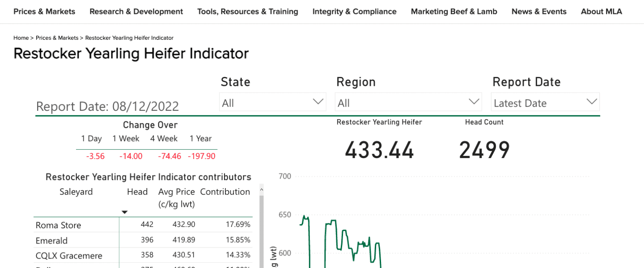Expand the Region dropdown

[408, 102]
